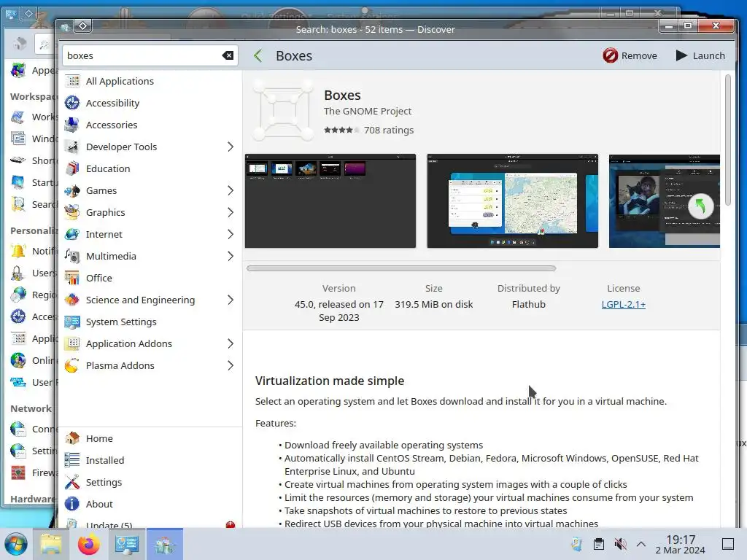This screenshot has width=747, height=560.
Task: Click the Application Addons icon
Action: pyautogui.click(x=72, y=344)
